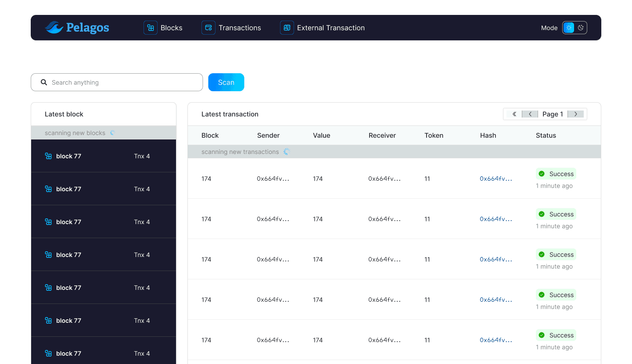This screenshot has width=632, height=364.
Task: Jump to first page double-chevron
Action: pyautogui.click(x=514, y=114)
